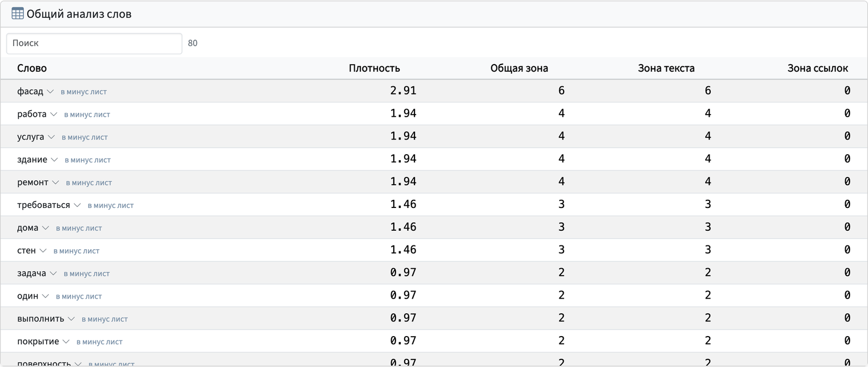Sort by Общая зона column header
Screen dimensions: 868x367
tap(519, 68)
